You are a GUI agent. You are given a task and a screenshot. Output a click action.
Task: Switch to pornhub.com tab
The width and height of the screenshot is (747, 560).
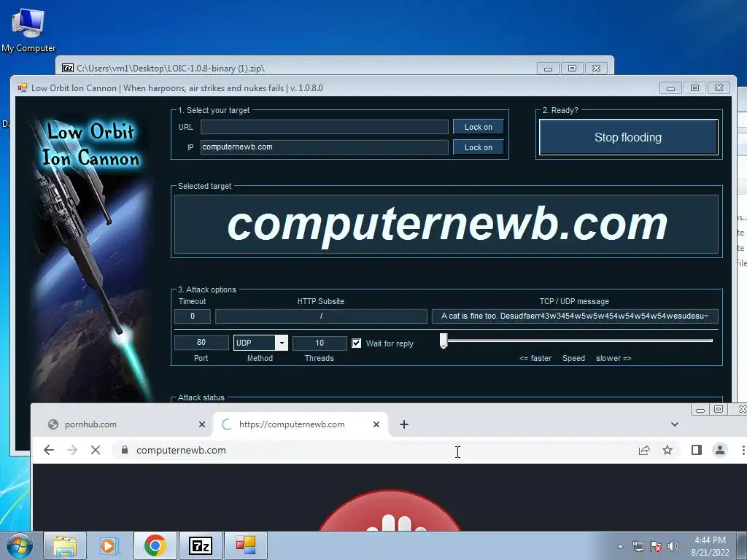pyautogui.click(x=90, y=424)
